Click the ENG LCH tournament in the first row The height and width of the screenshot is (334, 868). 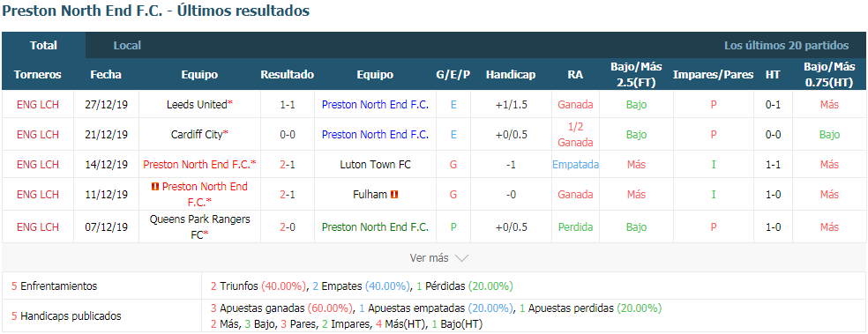[38, 105]
